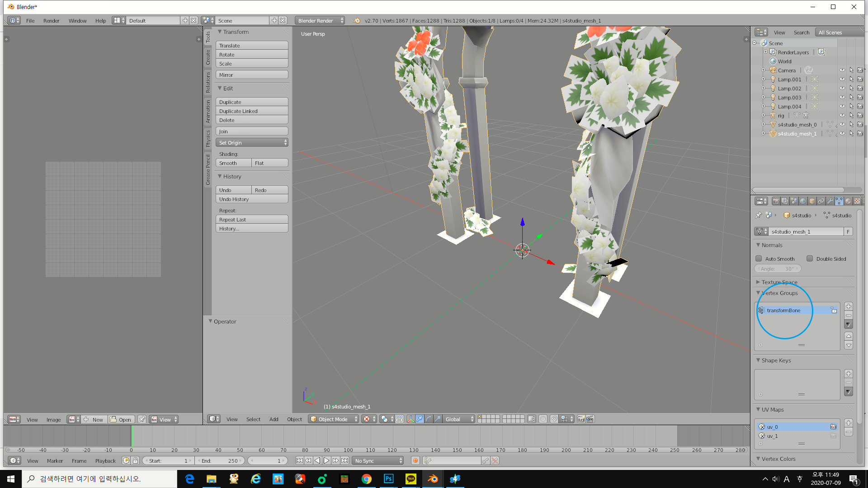Click Smooth shading button
This screenshot has height=488, width=868.
pos(233,163)
